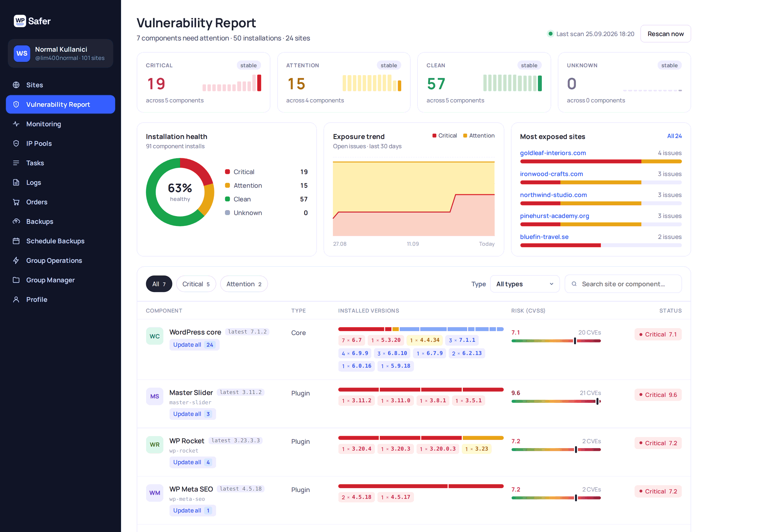This screenshot has height=532, width=781.
Task: Open Schedule Backups in the sidebar
Action: 61,241
